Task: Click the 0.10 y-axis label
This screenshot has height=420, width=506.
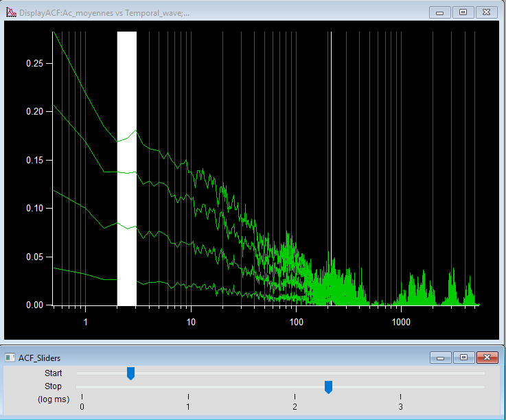Action: coord(34,208)
